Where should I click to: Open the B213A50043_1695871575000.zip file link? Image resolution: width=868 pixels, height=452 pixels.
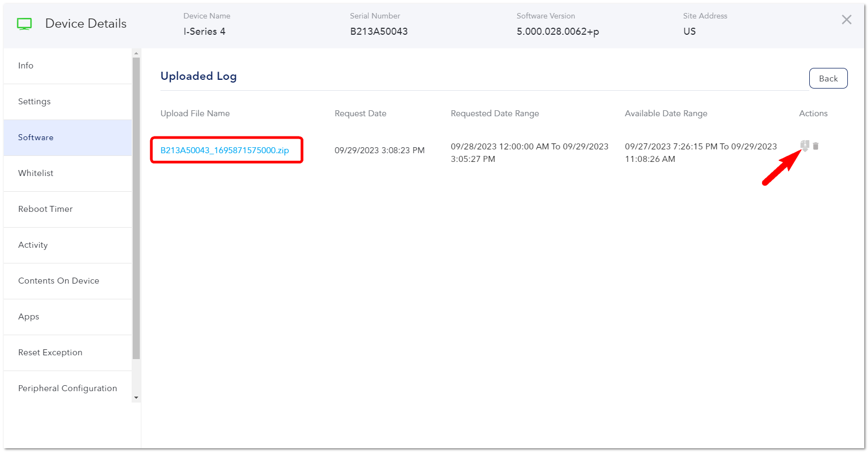tap(225, 150)
